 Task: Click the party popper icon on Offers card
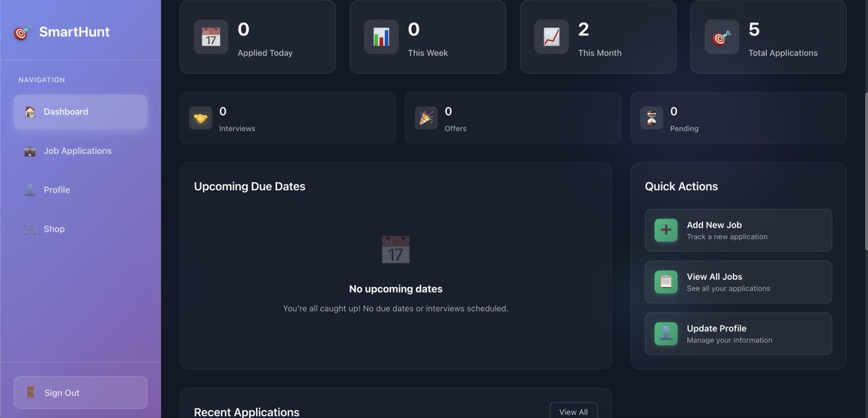point(426,117)
